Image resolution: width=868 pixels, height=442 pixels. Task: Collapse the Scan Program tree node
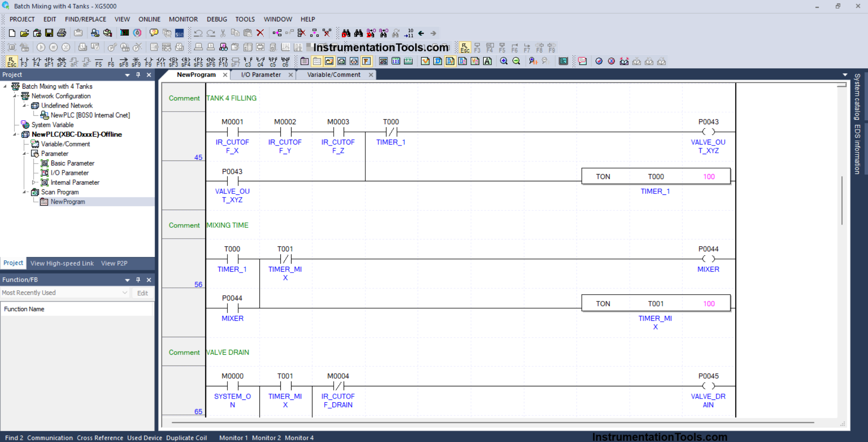tap(25, 192)
